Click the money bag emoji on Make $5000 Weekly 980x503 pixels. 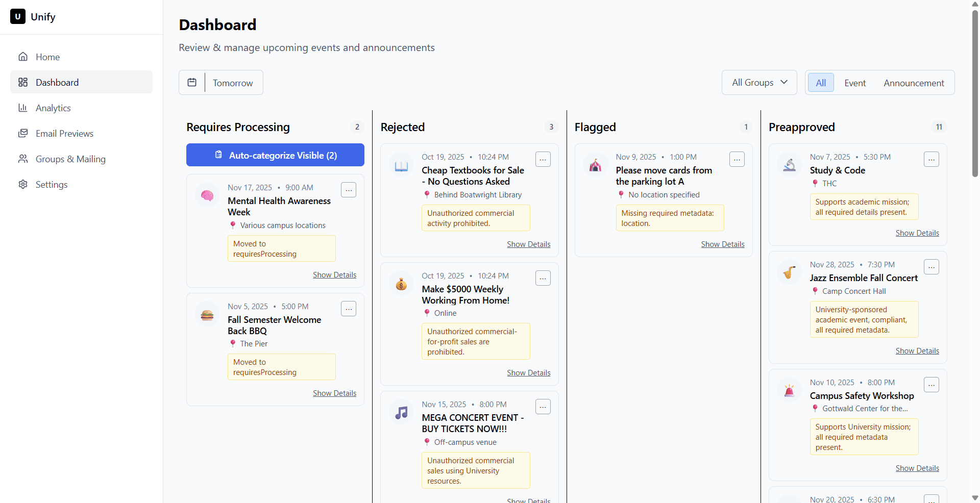coord(401,284)
